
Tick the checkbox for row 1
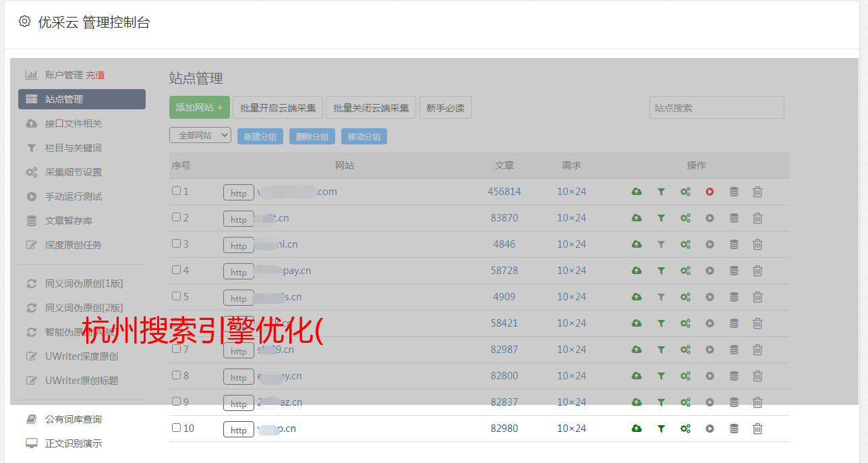(176, 191)
